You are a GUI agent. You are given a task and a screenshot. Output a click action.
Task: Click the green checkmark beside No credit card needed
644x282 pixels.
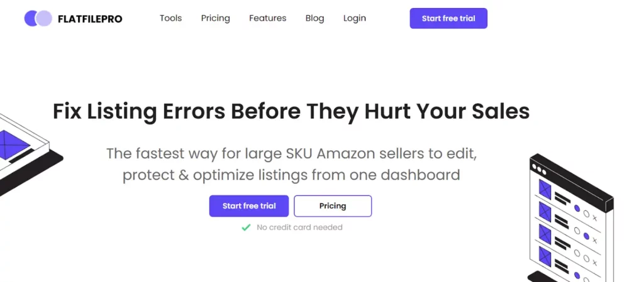coord(246,227)
